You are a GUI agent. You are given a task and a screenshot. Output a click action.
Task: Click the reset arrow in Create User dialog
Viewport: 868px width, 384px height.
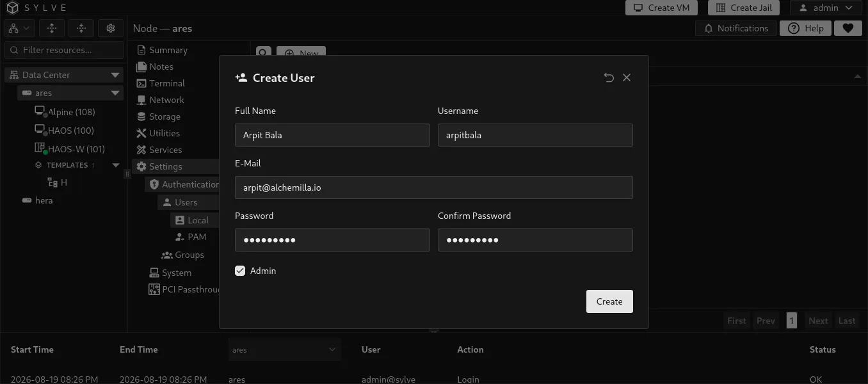click(x=609, y=77)
